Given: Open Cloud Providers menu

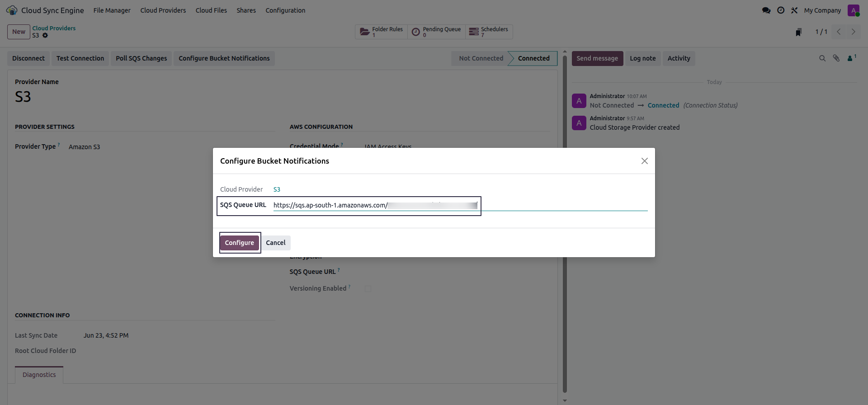Looking at the screenshot, I should click(x=163, y=10).
